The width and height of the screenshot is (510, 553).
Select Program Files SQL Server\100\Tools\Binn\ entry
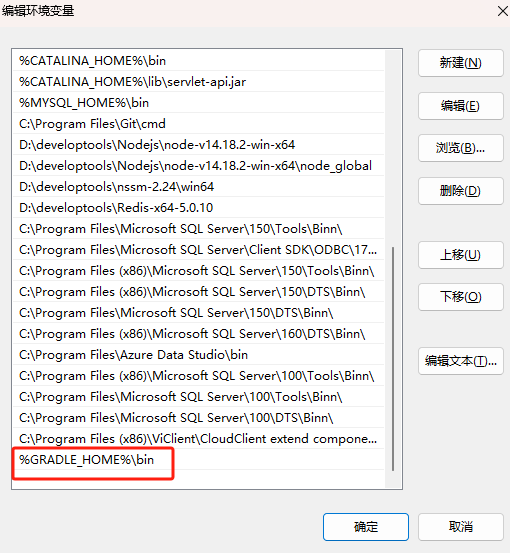point(199,396)
